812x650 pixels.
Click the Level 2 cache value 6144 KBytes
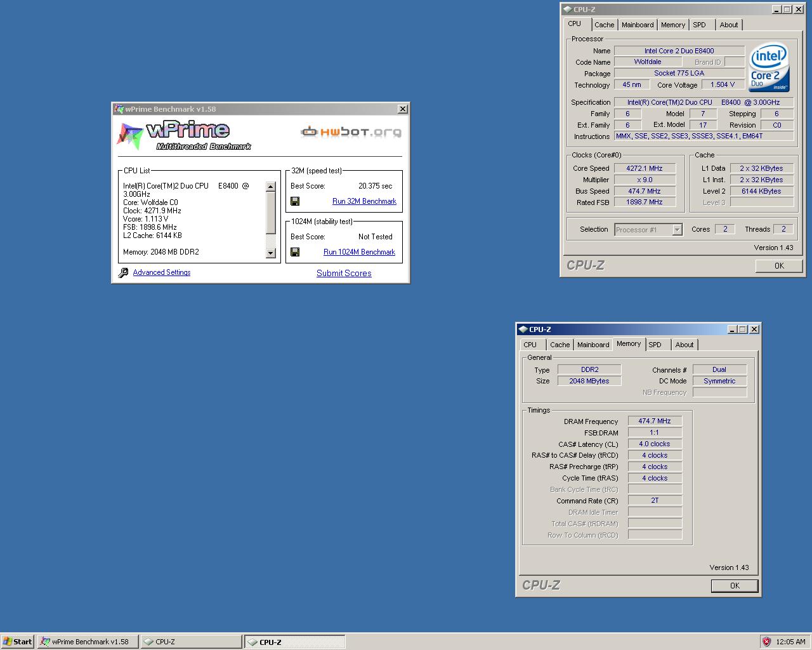[x=761, y=191]
